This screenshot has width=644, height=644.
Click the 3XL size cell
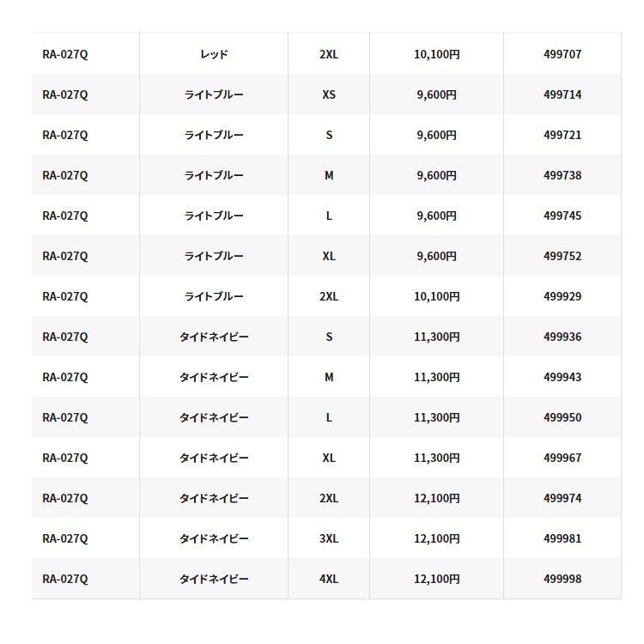329,538
